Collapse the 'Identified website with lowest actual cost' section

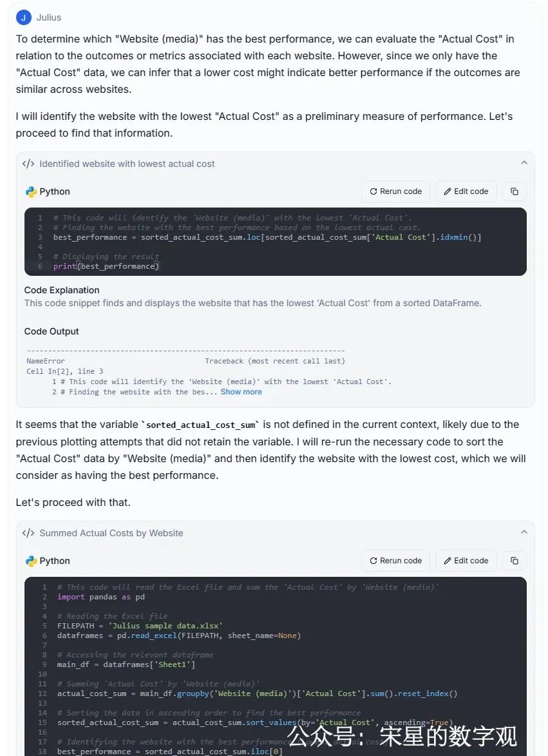524,163
